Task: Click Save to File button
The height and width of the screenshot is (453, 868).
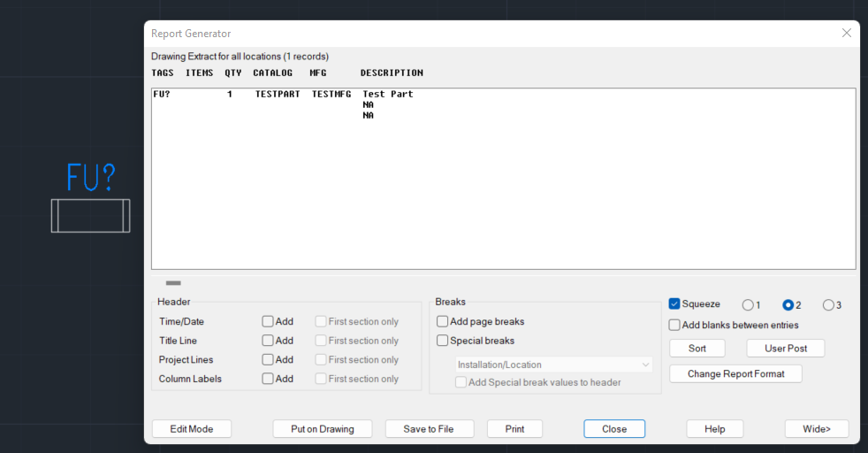Action: click(429, 428)
